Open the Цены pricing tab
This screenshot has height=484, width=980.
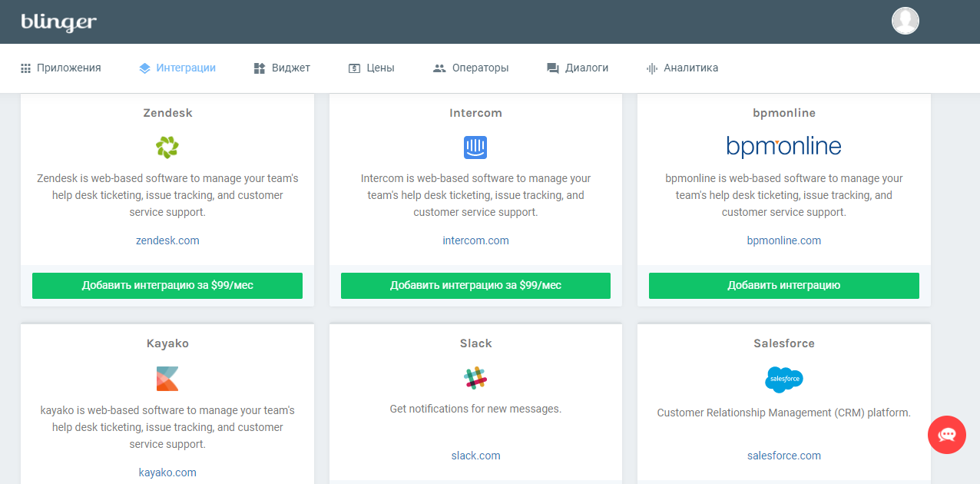pyautogui.click(x=371, y=68)
